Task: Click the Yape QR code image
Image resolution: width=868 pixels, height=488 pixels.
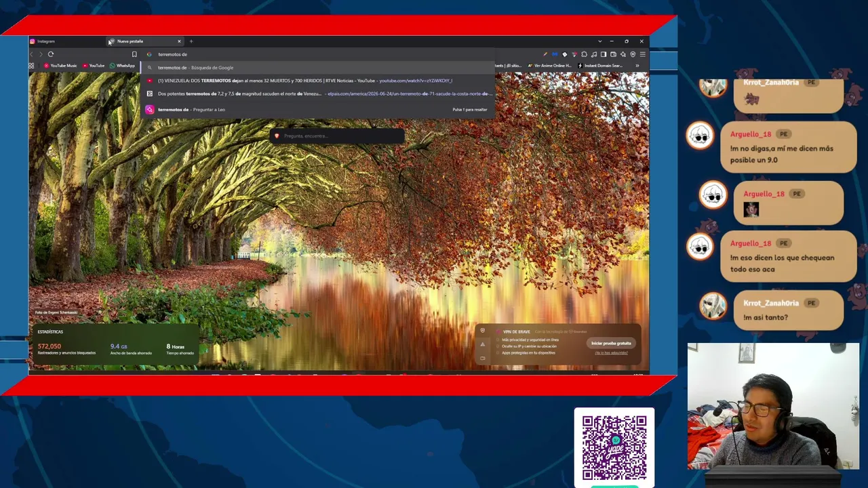Action: (x=614, y=447)
